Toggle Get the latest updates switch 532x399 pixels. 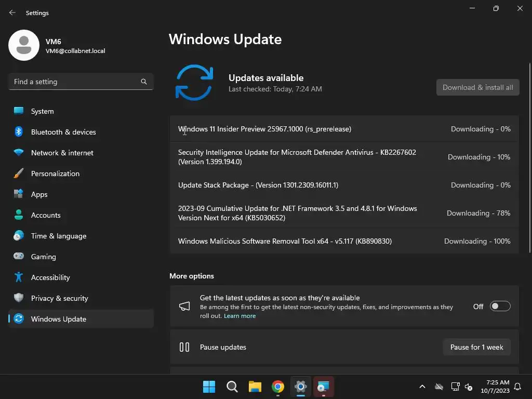click(500, 306)
